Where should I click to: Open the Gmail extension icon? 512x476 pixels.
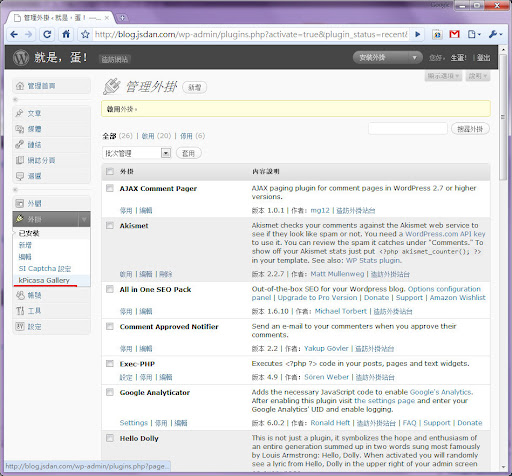click(454, 34)
